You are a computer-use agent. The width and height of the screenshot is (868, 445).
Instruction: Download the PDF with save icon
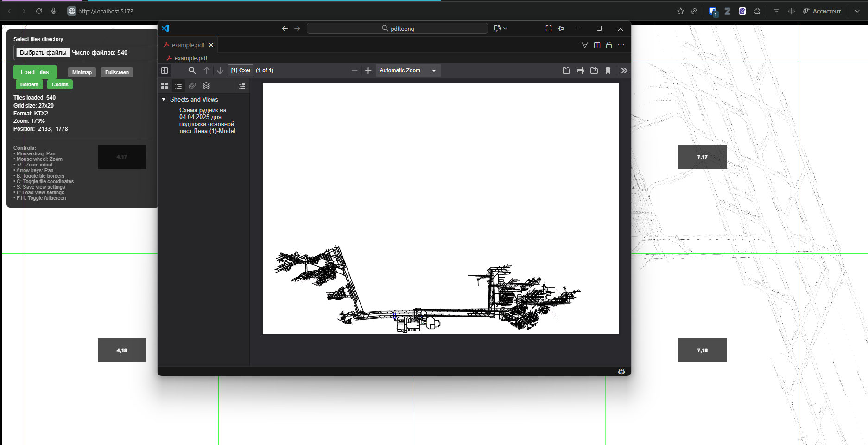coord(594,70)
